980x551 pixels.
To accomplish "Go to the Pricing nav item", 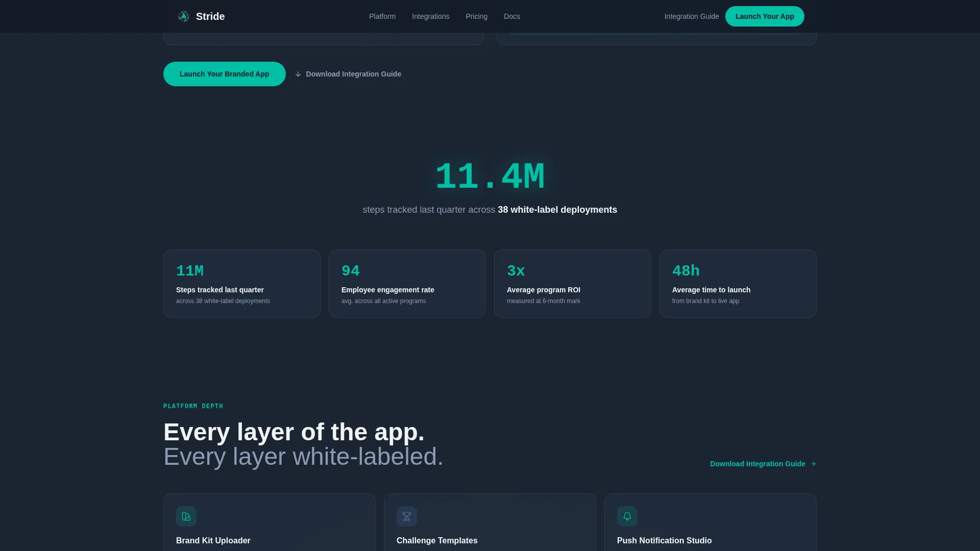I will click(x=476, y=16).
